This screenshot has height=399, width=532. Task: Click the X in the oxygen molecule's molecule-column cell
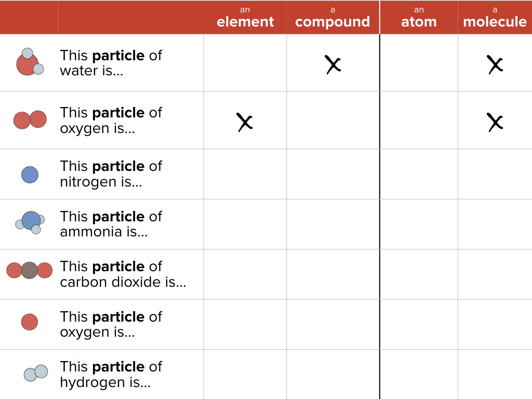[495, 122]
